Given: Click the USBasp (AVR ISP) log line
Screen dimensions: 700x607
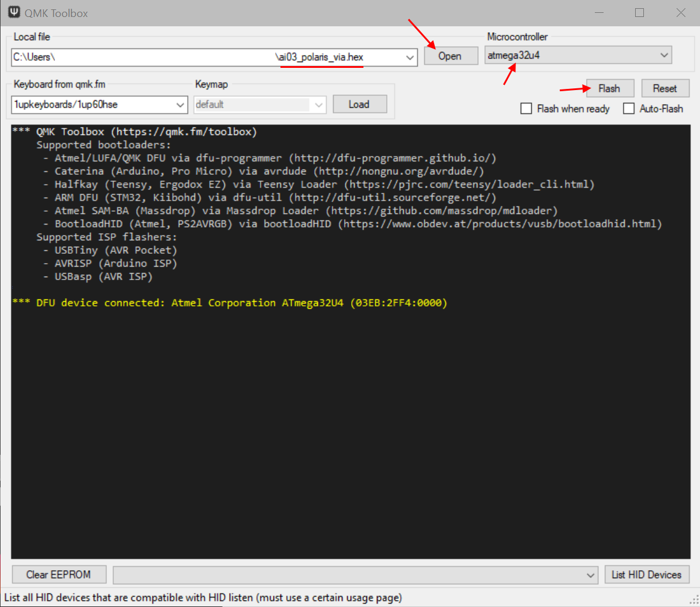Looking at the screenshot, I should click(98, 277).
